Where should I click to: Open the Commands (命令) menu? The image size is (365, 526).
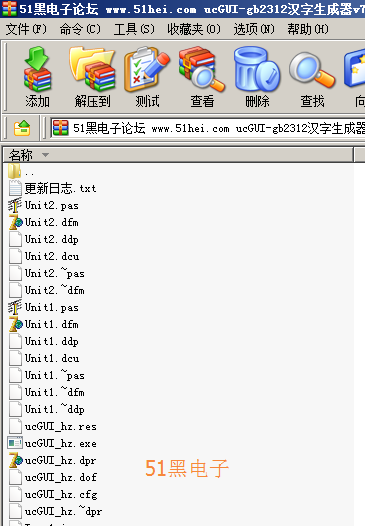(x=80, y=29)
